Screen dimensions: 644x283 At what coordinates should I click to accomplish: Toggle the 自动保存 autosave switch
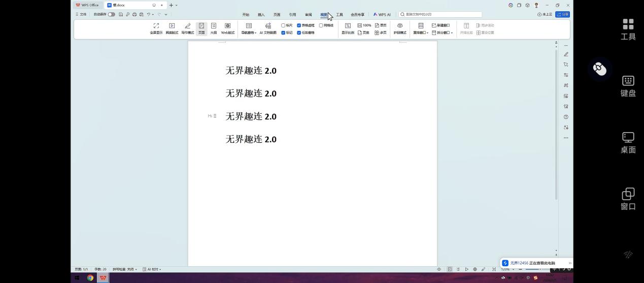111,14
